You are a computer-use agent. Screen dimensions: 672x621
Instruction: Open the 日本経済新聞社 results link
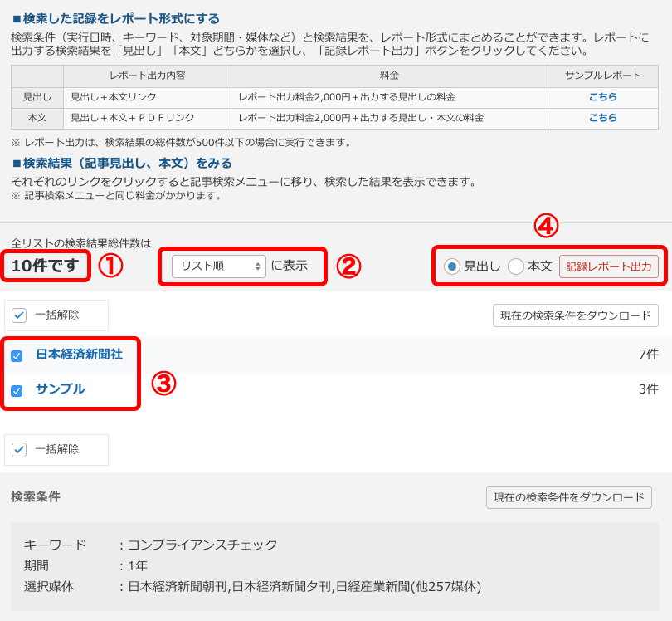[x=79, y=355]
